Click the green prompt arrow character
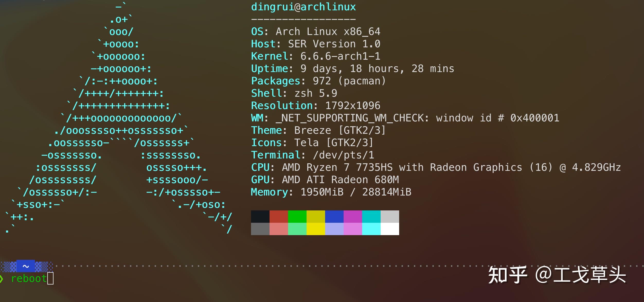 point(2,279)
